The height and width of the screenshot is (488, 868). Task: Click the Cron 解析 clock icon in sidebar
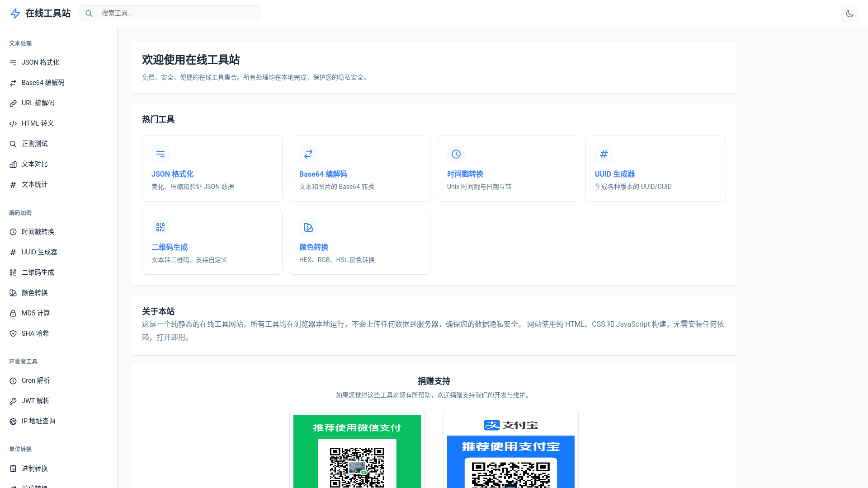point(13,381)
